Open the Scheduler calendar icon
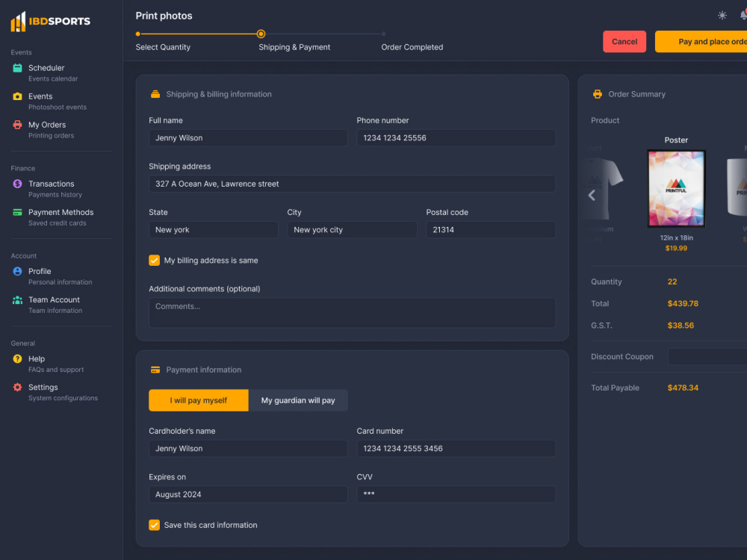The height and width of the screenshot is (560, 747). (x=17, y=68)
